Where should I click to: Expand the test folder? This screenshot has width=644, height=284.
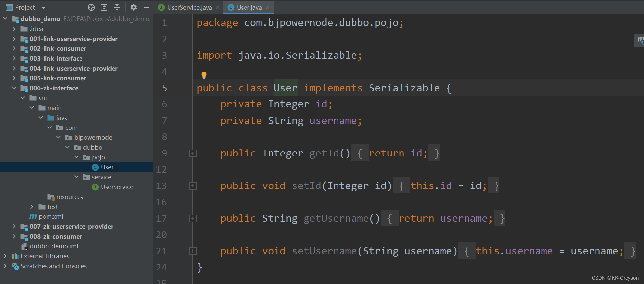click(32, 207)
